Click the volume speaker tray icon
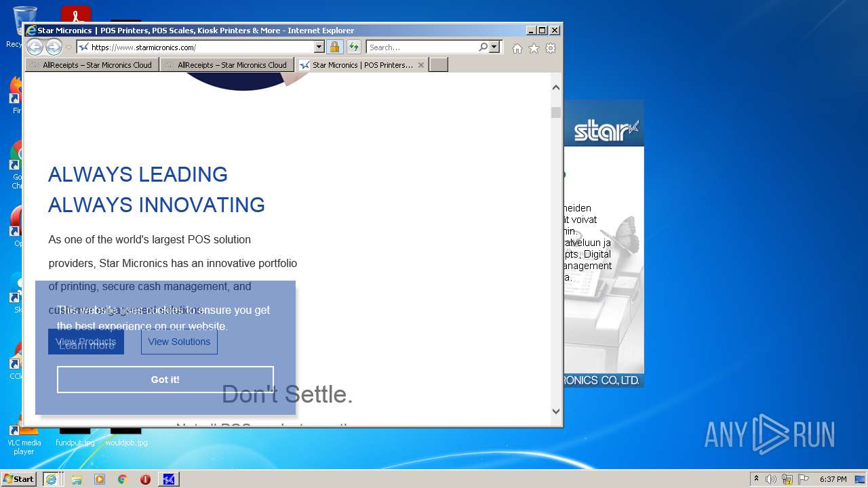The height and width of the screenshot is (488, 868). click(x=771, y=479)
